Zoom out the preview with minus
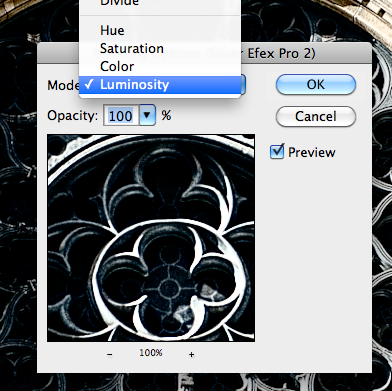 pyautogui.click(x=110, y=354)
